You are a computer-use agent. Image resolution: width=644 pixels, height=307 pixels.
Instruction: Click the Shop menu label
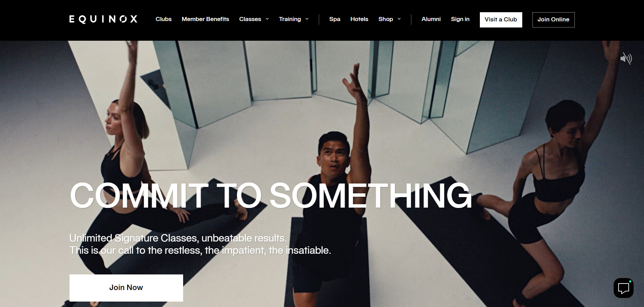[386, 19]
